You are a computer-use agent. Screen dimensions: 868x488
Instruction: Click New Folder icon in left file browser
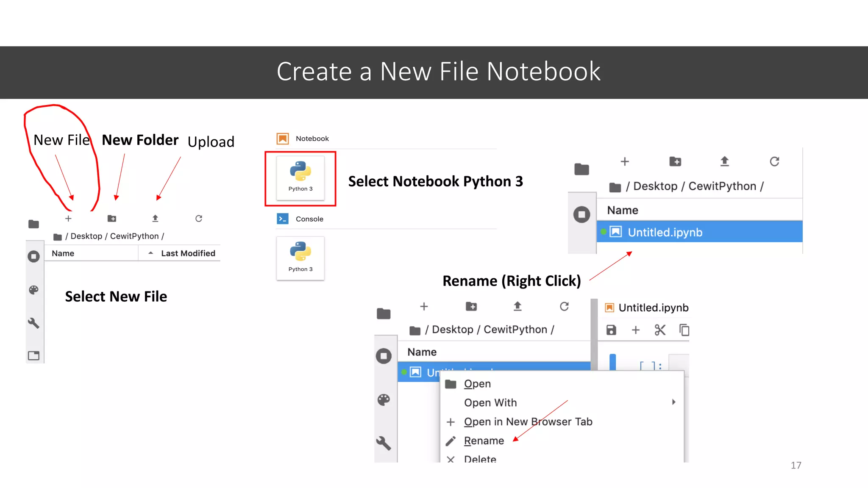click(112, 219)
